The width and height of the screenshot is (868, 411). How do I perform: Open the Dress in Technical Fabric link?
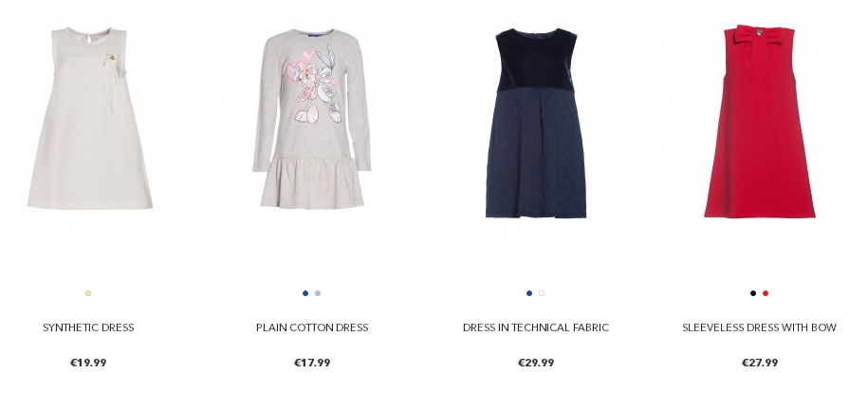pos(536,327)
